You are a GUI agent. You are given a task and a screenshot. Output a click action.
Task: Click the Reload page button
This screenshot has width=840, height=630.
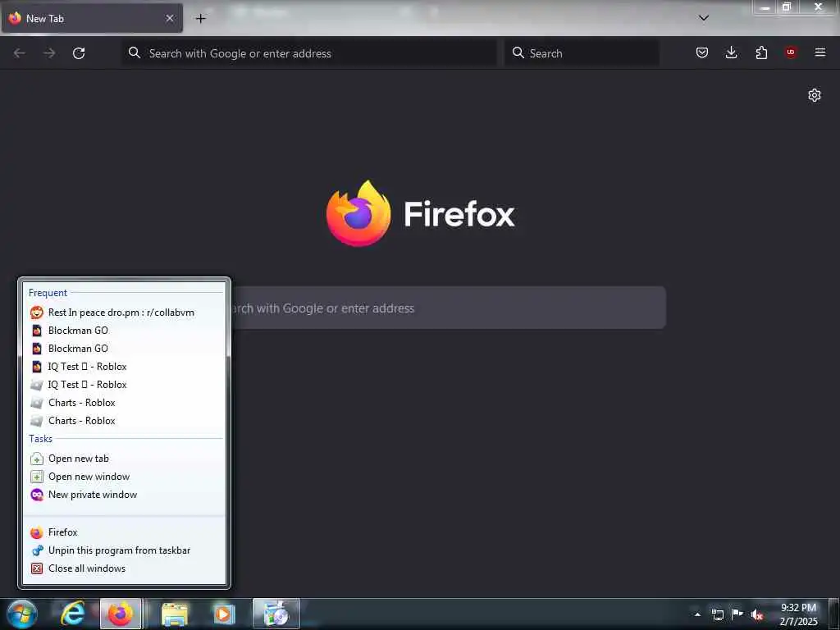coord(79,53)
